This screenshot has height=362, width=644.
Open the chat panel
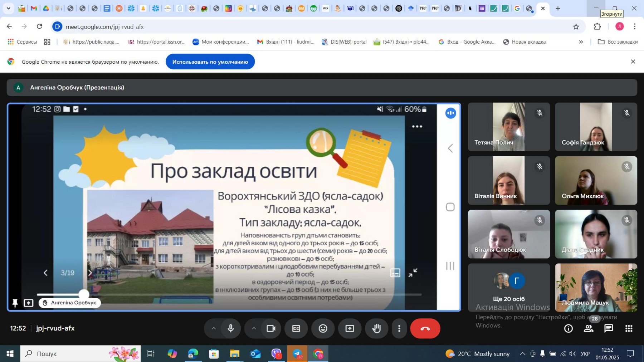[609, 328]
